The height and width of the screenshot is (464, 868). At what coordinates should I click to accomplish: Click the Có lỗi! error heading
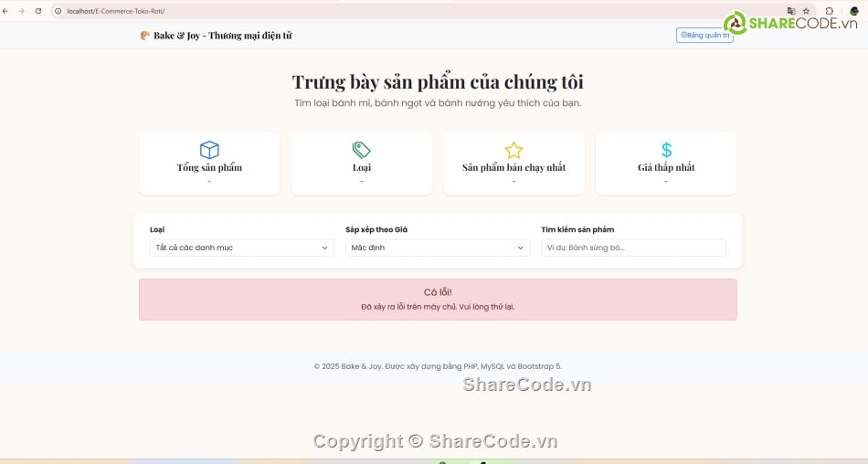pos(438,292)
